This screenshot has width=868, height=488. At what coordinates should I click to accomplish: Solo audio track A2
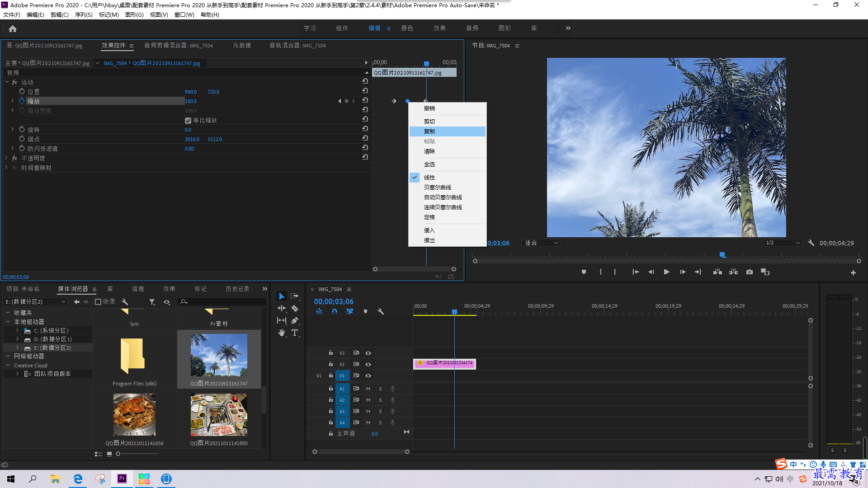click(380, 400)
